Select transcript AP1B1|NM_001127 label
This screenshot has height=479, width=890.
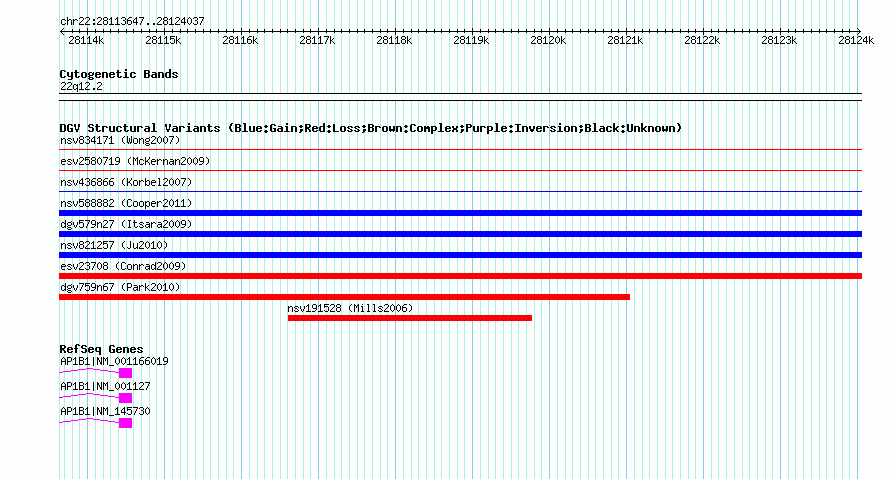tap(105, 386)
